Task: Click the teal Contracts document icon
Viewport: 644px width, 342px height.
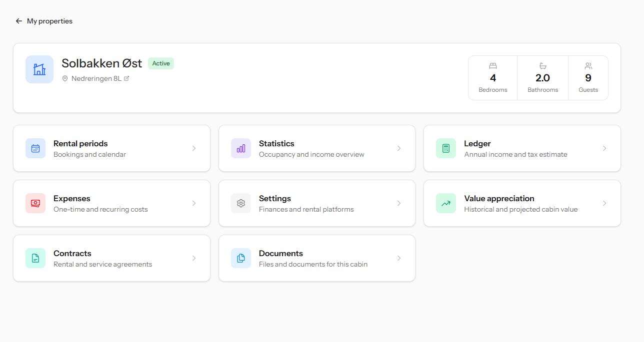Action: (35, 258)
